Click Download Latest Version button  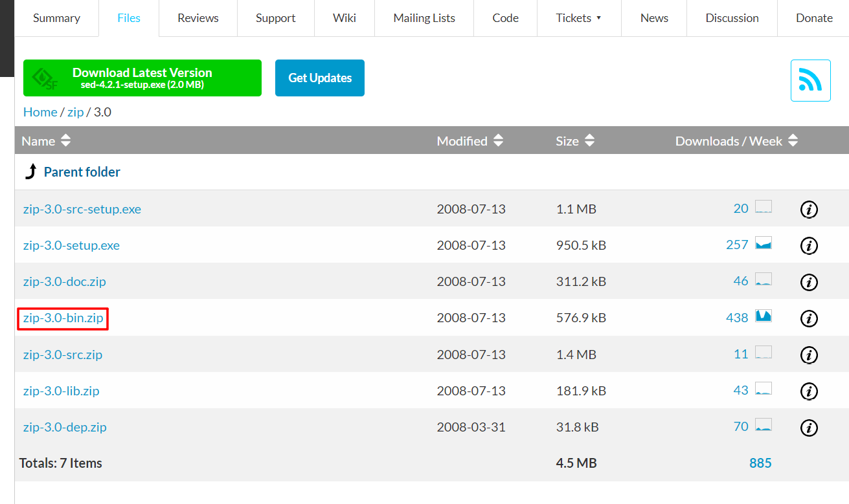click(142, 78)
